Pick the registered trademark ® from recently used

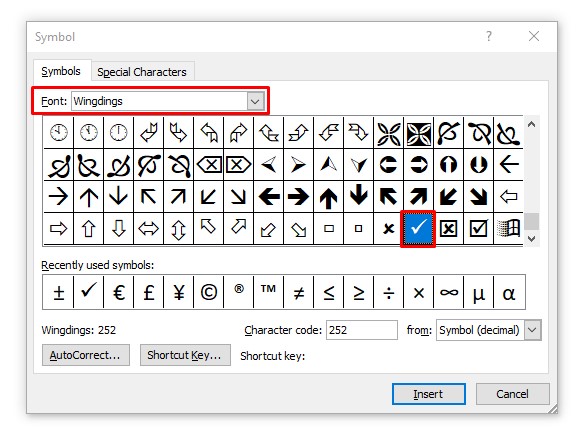pyautogui.click(x=238, y=292)
